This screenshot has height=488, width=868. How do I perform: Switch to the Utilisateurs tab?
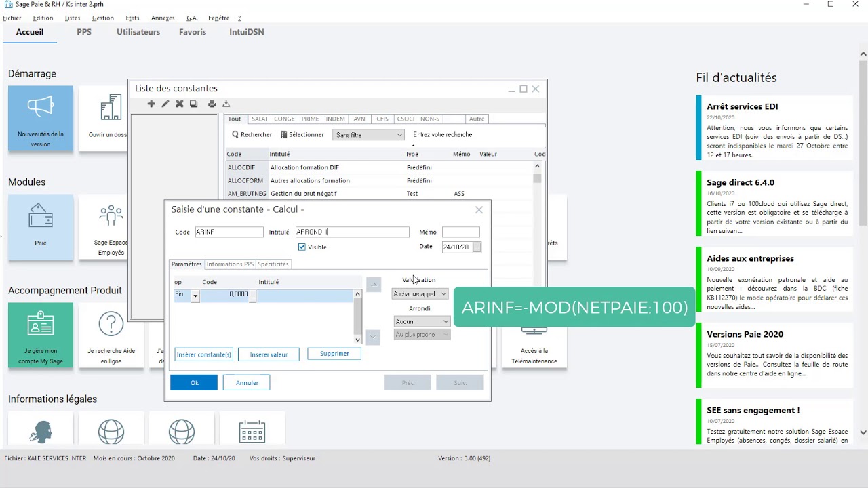138,32
